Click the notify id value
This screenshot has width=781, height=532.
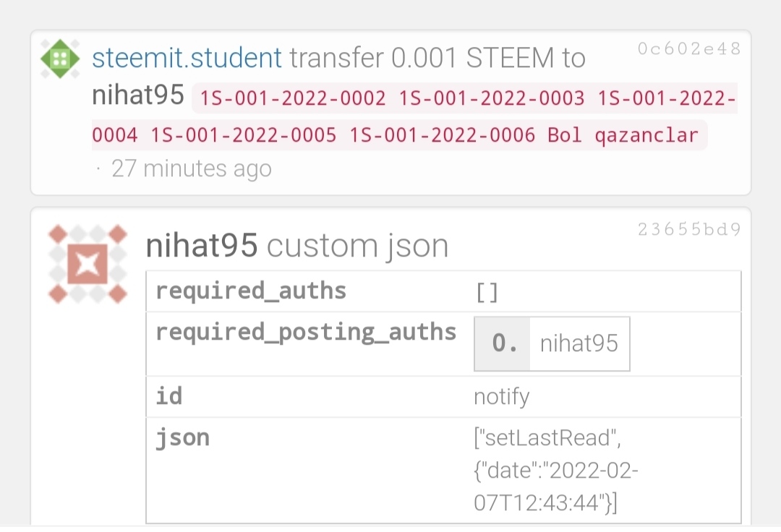[x=502, y=397]
